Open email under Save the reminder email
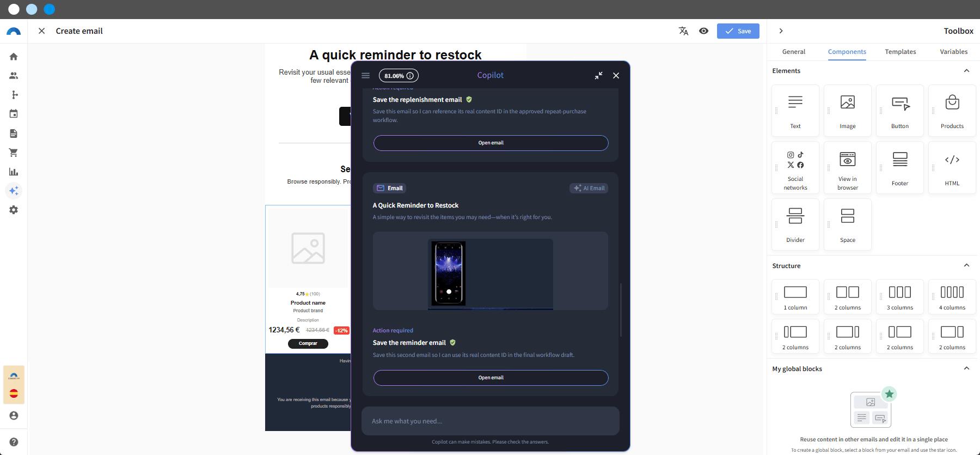 (x=491, y=378)
